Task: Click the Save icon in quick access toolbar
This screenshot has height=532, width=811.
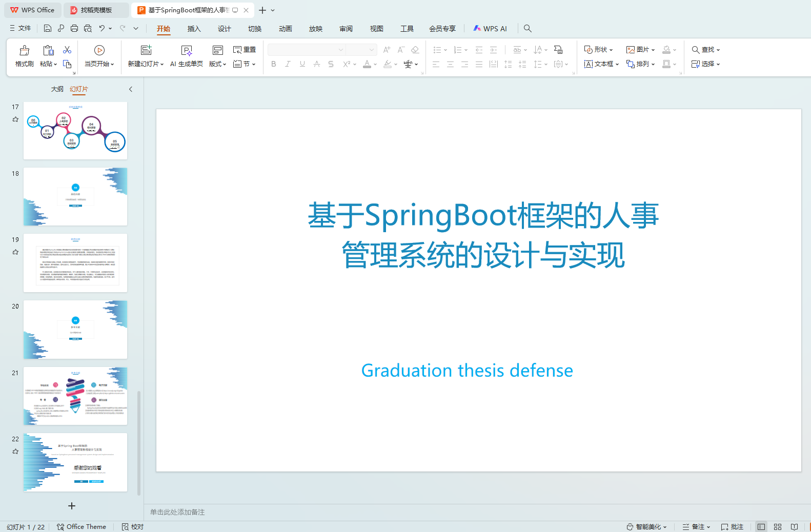Action: pyautogui.click(x=48, y=29)
